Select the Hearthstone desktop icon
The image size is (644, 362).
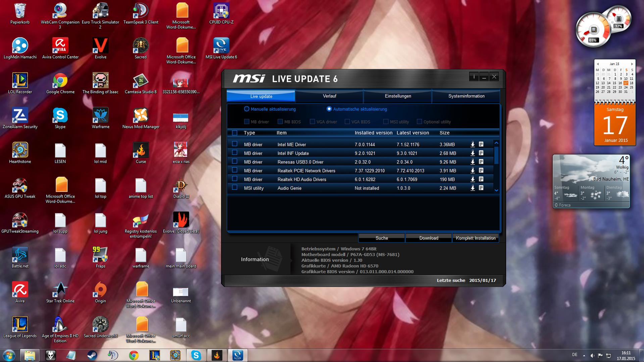[20, 153]
